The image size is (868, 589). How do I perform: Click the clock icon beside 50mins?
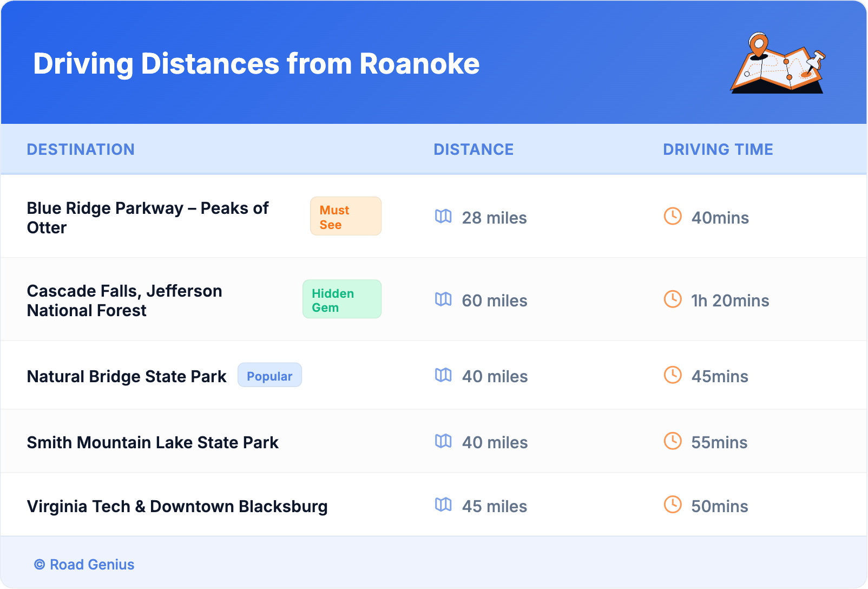coord(673,505)
